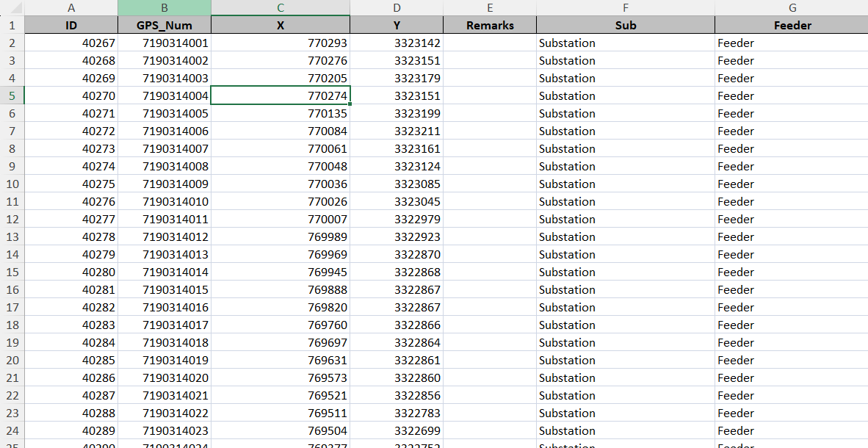Viewport: 868px width, 448px height.
Task: Select the Feeder header cell
Action: (x=792, y=26)
